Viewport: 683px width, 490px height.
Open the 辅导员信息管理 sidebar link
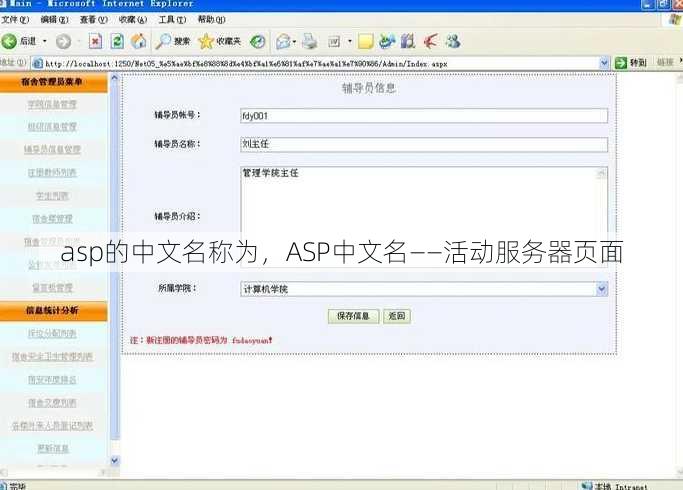(52, 150)
